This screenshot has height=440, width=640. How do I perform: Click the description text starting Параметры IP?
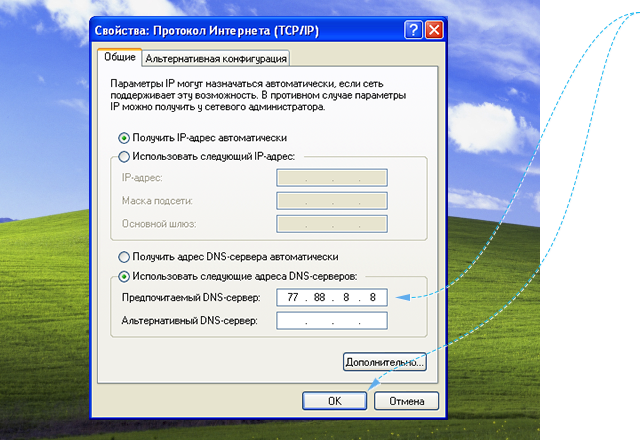pos(258,96)
